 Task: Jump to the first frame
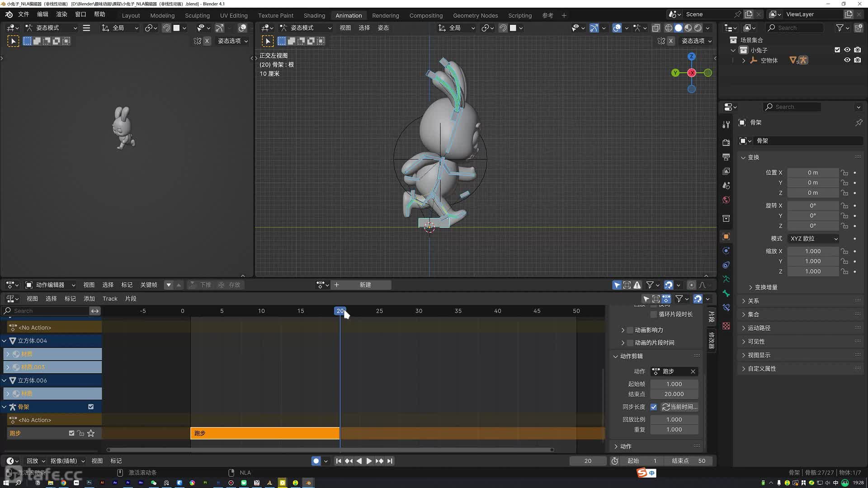(x=339, y=461)
